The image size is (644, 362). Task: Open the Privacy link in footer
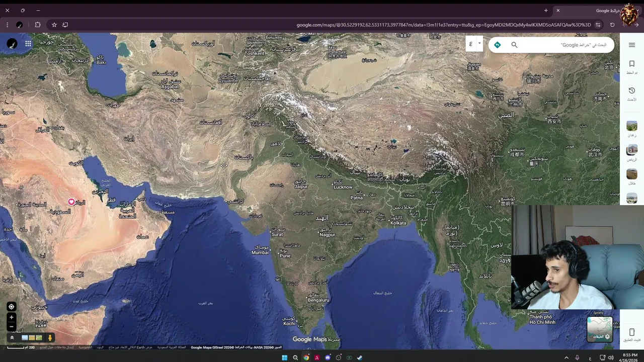pos(85,347)
